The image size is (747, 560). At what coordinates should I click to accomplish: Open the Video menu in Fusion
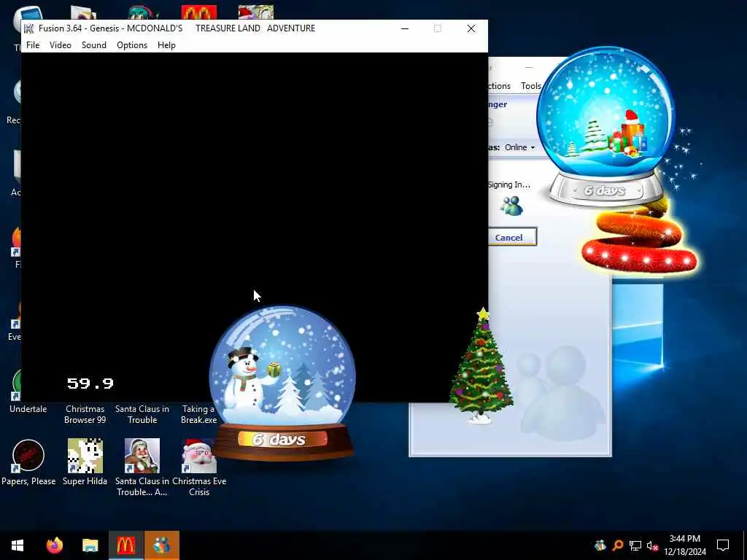pyautogui.click(x=61, y=45)
